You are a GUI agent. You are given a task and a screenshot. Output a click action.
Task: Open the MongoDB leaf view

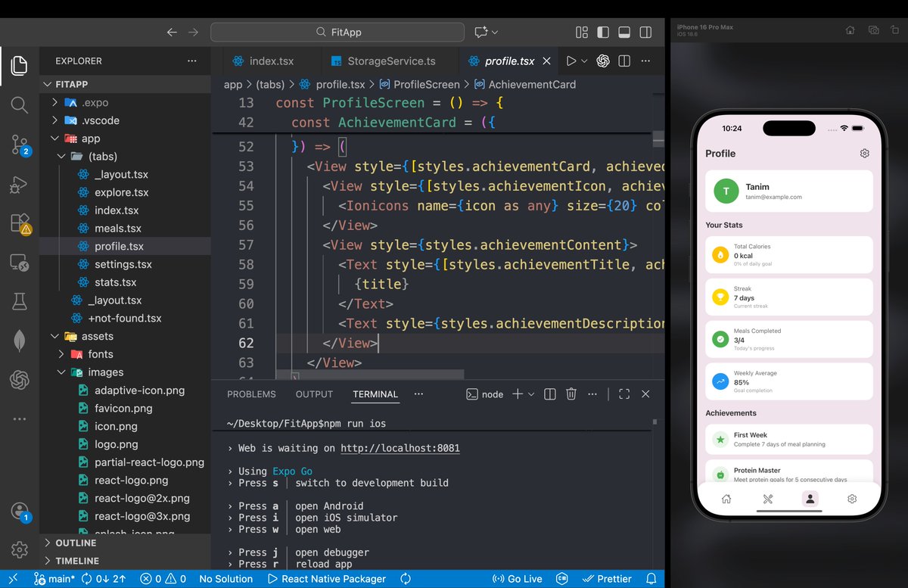pyautogui.click(x=20, y=341)
